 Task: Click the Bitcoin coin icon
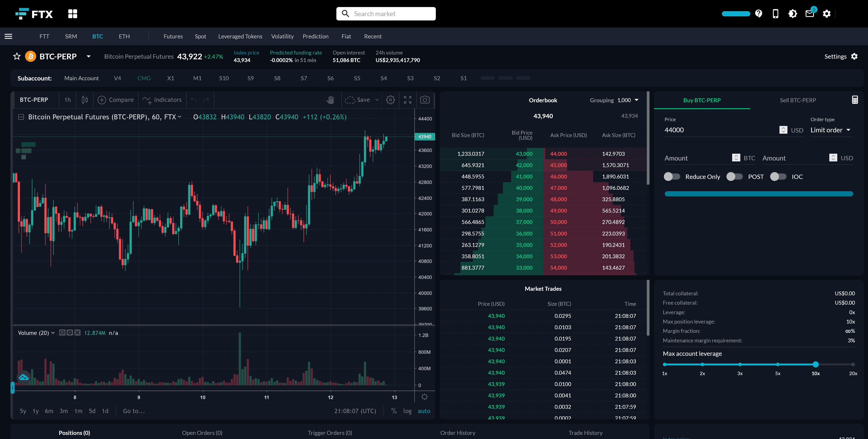31,56
